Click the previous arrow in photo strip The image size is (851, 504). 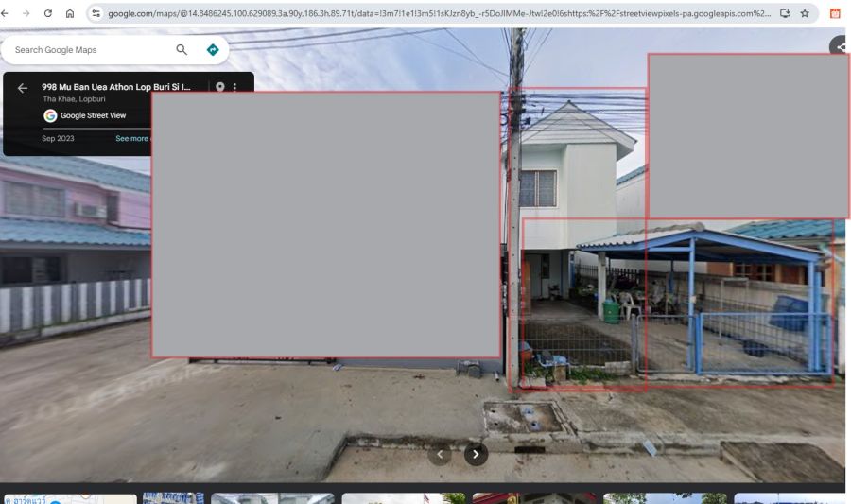coord(440,454)
